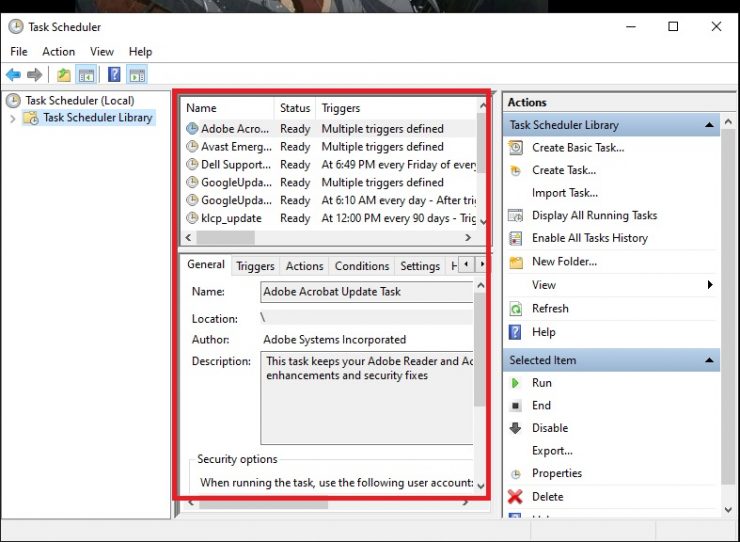Click Actions pane scroll-down arrow
This screenshot has height=542, width=740.
click(728, 509)
